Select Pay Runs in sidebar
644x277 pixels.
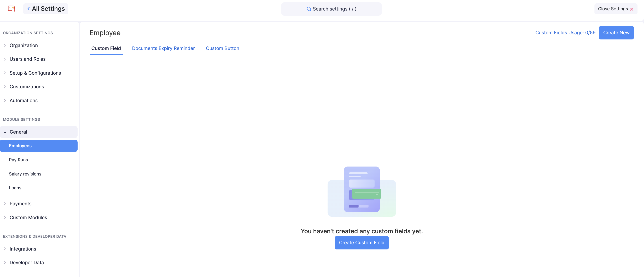point(18,160)
